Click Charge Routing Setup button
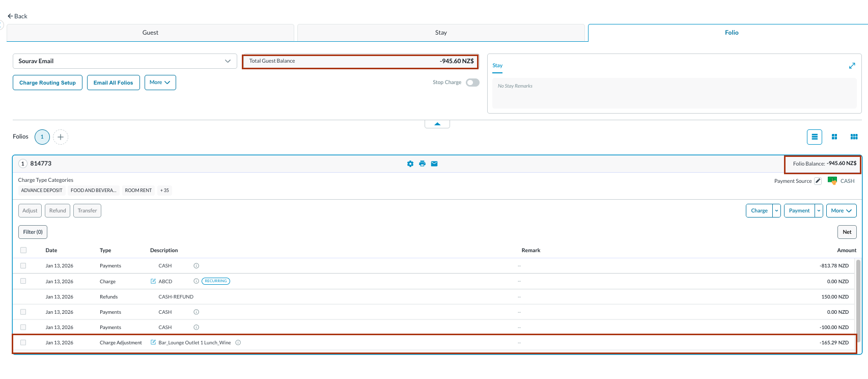 [x=47, y=83]
